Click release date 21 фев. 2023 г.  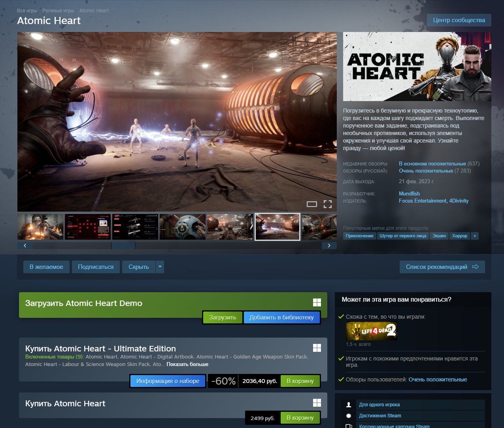tap(416, 182)
